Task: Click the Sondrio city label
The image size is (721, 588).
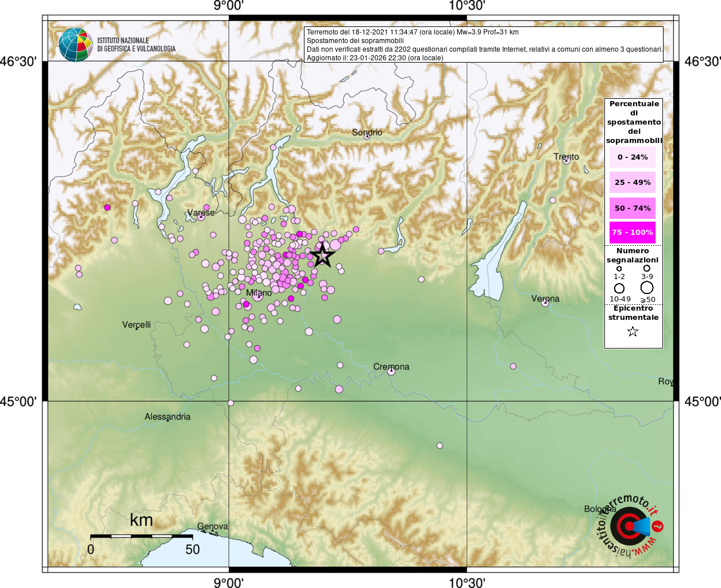Action: 367,133
